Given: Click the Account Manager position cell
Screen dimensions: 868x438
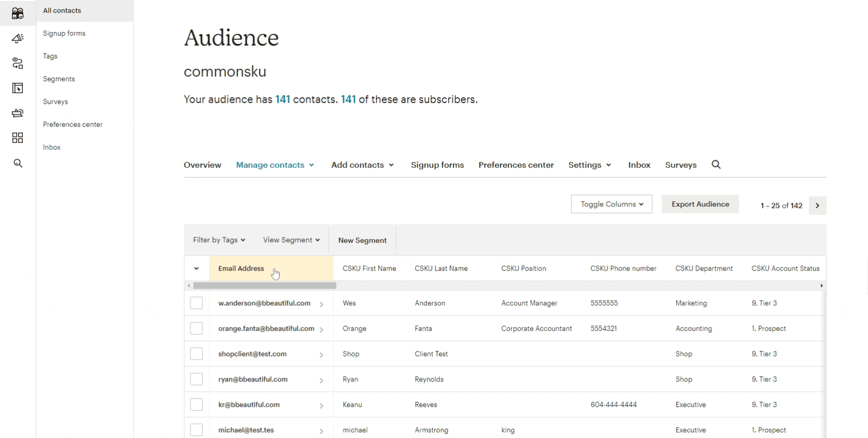Looking at the screenshot, I should (x=529, y=303).
